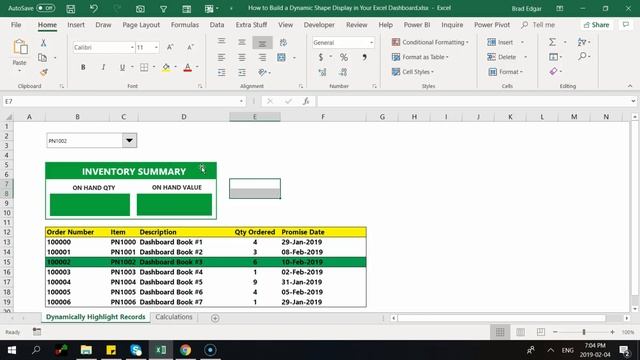This screenshot has height=360, width=640.
Task: Add a new sheet with plus button
Action: 215,318
